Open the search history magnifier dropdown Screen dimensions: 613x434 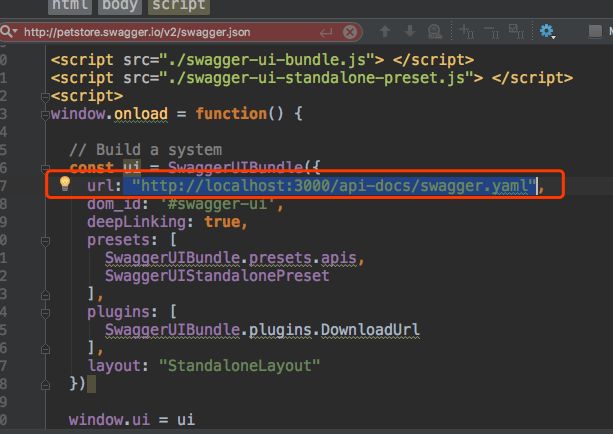(x=9, y=31)
